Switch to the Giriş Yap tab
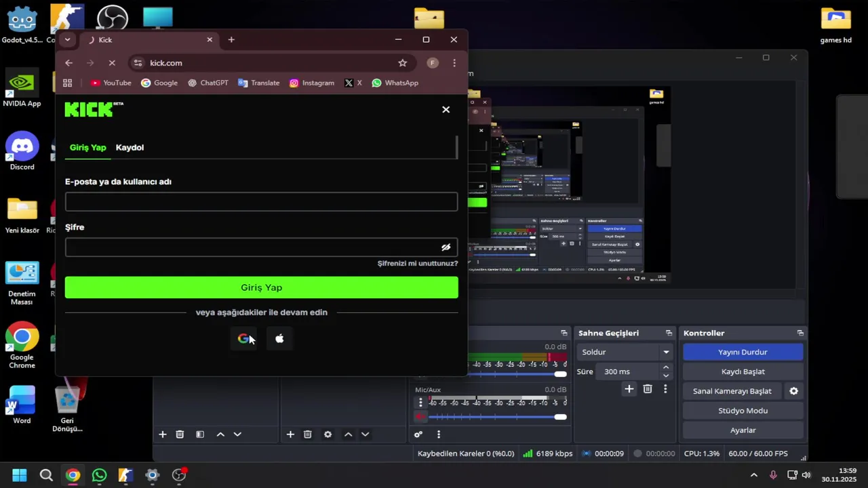This screenshot has height=488, width=868. point(87,147)
